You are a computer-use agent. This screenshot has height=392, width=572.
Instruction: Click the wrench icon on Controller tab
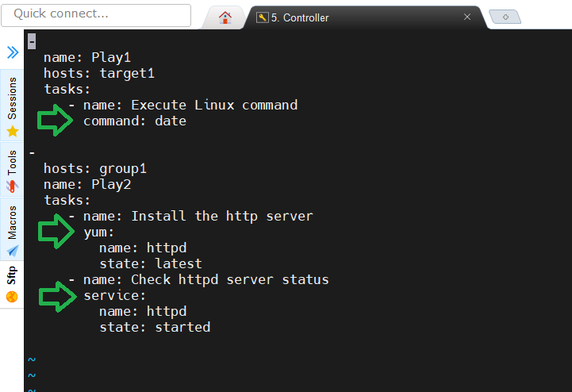[x=263, y=17]
